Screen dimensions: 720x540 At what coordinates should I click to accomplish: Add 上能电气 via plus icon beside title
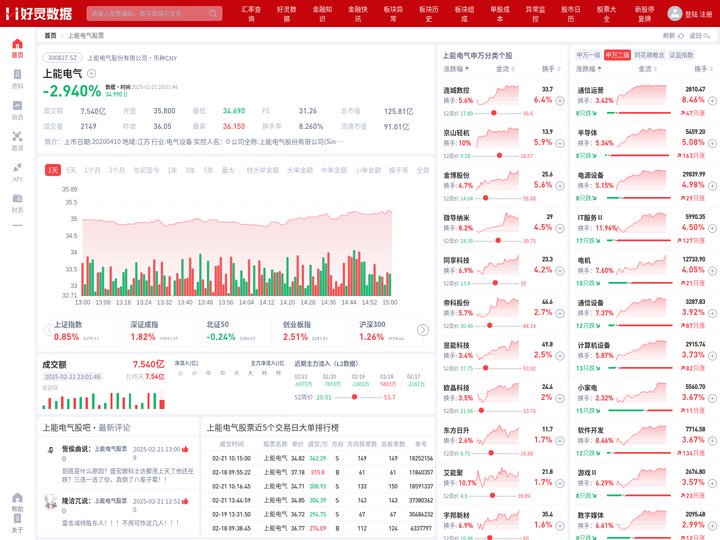91,73
